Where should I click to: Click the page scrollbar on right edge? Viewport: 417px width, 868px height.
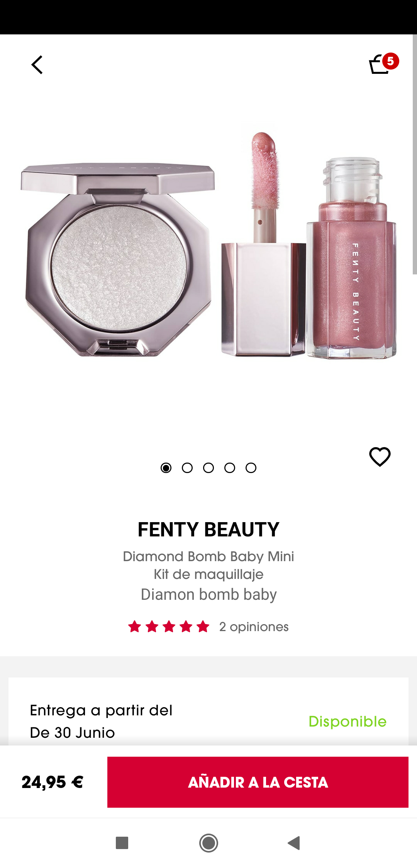[415, 155]
